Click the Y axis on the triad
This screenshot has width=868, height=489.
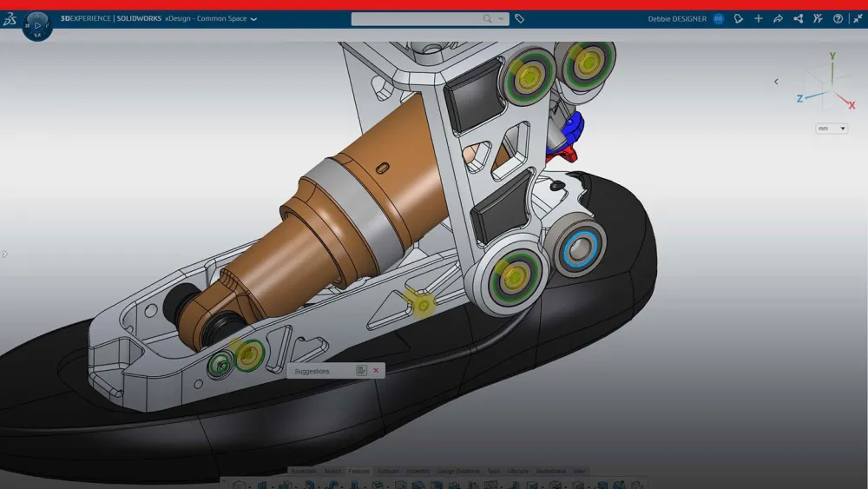(x=832, y=56)
